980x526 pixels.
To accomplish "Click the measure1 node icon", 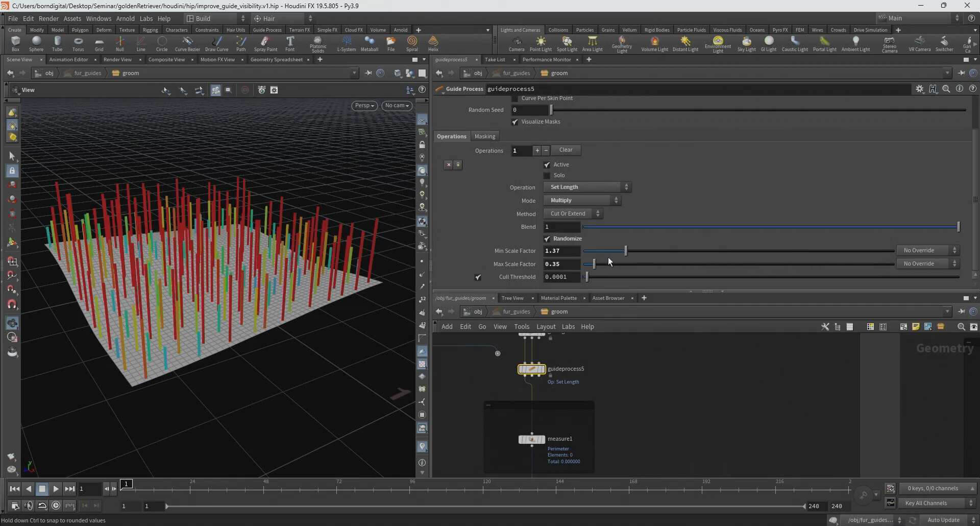I will [531, 439].
